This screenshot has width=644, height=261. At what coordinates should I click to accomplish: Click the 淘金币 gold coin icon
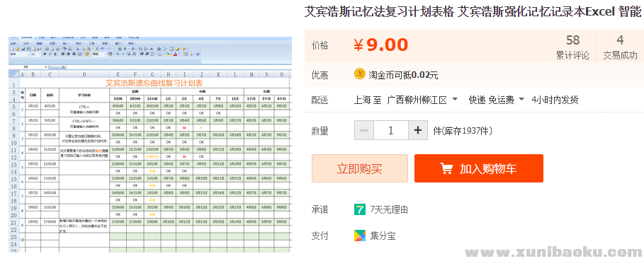click(x=360, y=74)
